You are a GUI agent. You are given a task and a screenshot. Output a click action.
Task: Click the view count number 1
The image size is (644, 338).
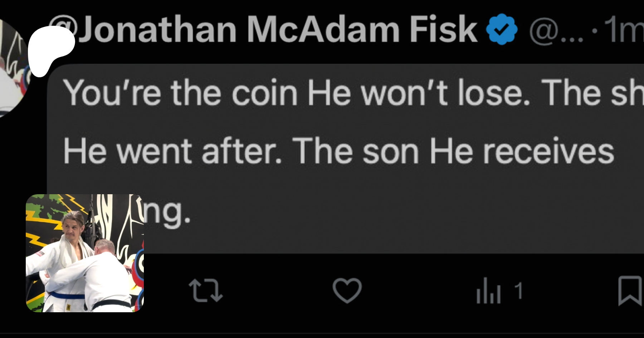(x=518, y=290)
